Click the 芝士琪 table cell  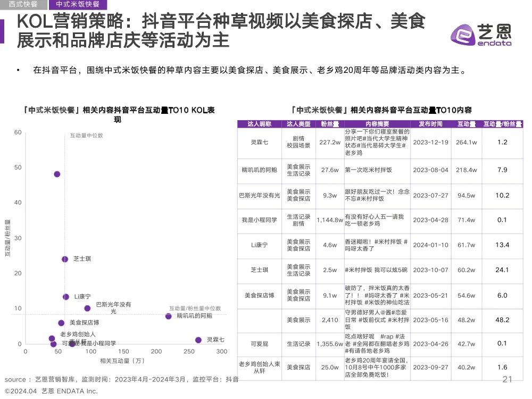(x=260, y=270)
